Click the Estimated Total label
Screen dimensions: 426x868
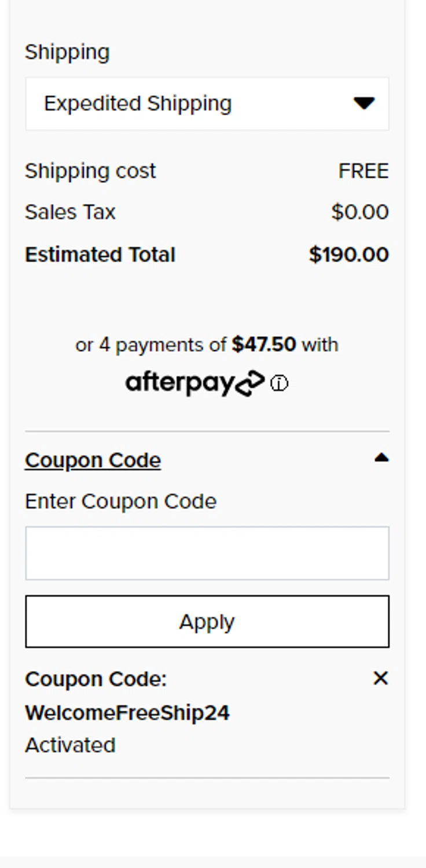pyautogui.click(x=100, y=255)
